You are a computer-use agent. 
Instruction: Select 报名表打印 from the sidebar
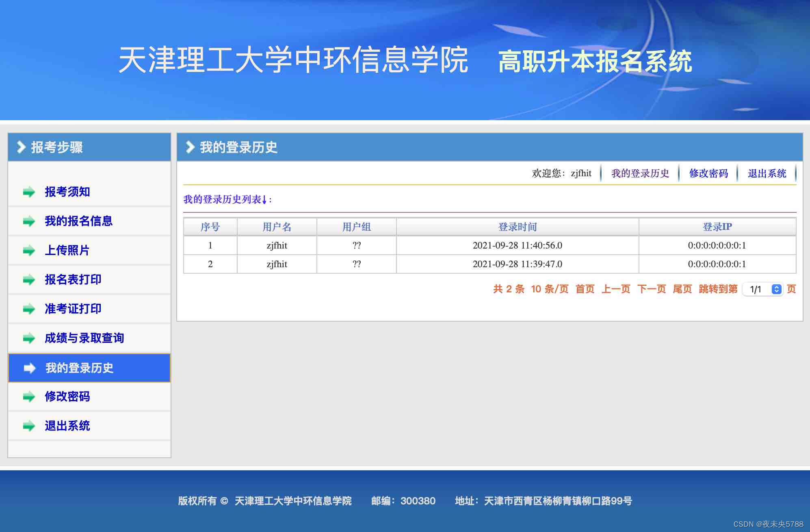click(x=73, y=279)
